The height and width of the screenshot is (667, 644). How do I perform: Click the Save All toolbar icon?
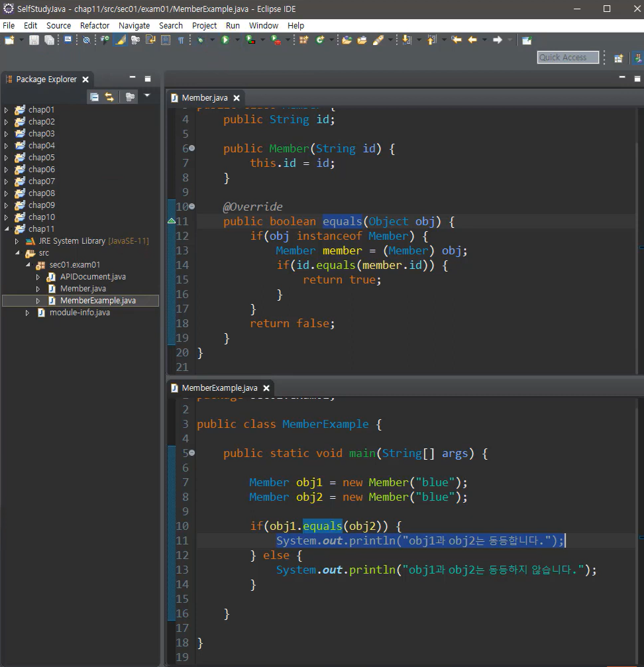click(x=50, y=40)
